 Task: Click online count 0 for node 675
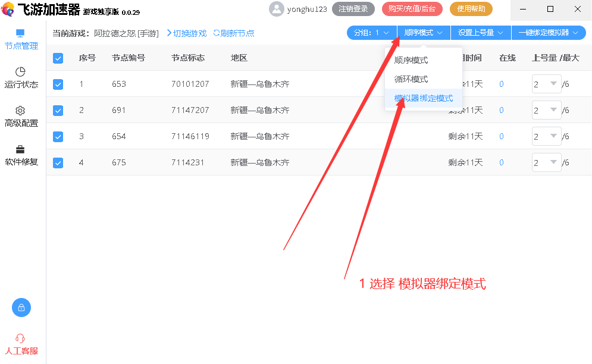tap(502, 163)
